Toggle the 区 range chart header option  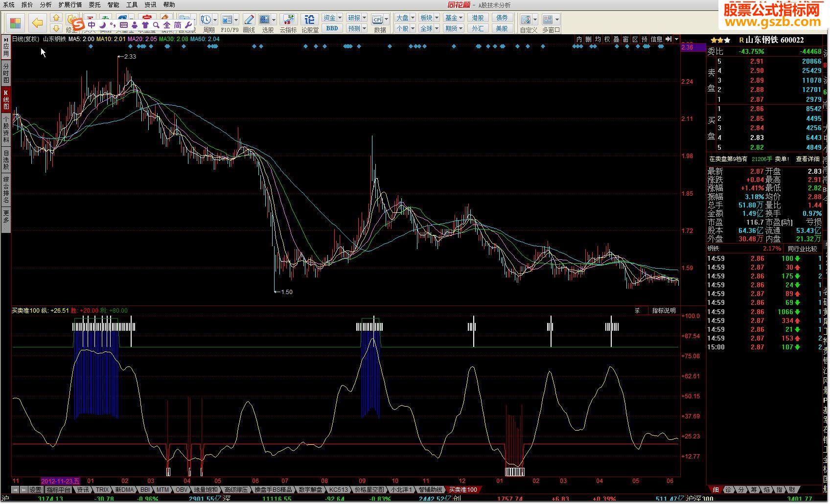coord(635,39)
